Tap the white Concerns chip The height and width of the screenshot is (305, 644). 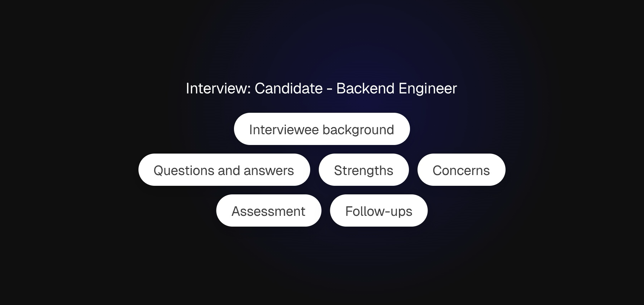coord(461,170)
